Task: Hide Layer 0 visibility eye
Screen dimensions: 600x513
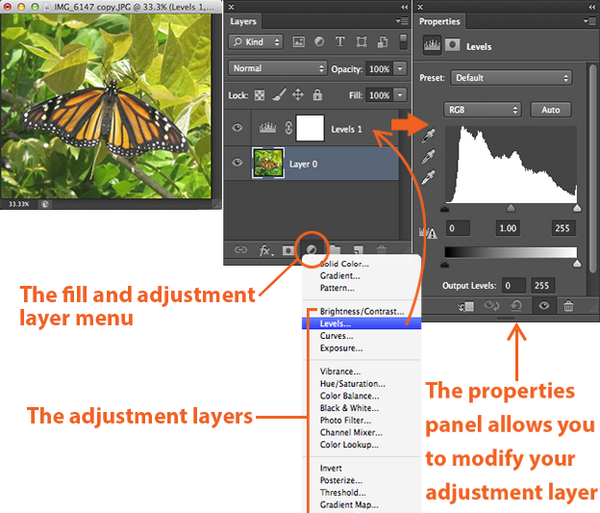Action: point(237,163)
